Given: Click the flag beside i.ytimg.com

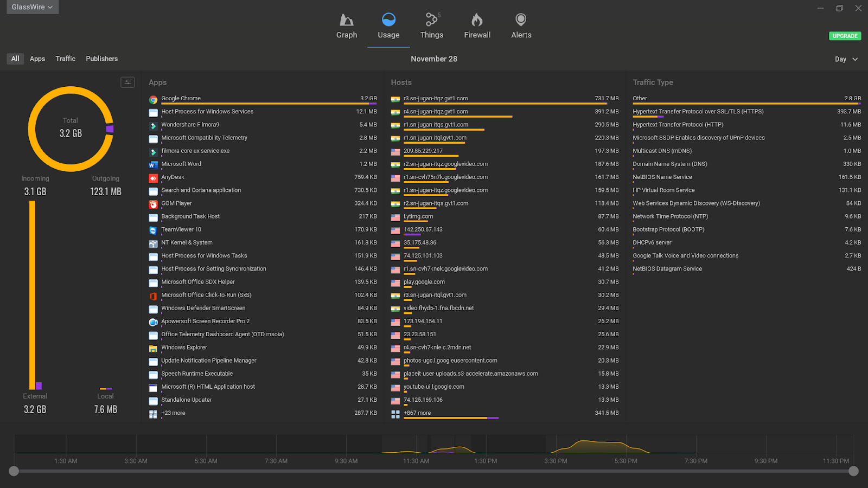Looking at the screenshot, I should pyautogui.click(x=395, y=217).
